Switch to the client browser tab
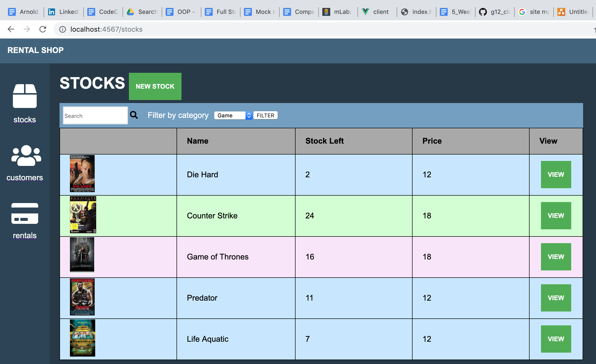The image size is (596, 364). 376,12
